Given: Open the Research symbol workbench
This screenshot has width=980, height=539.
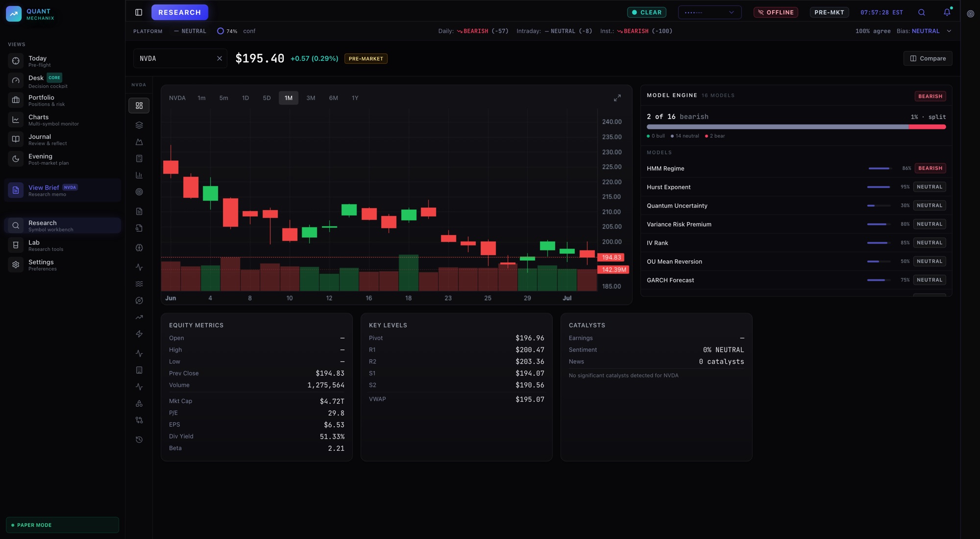Looking at the screenshot, I should click(62, 226).
